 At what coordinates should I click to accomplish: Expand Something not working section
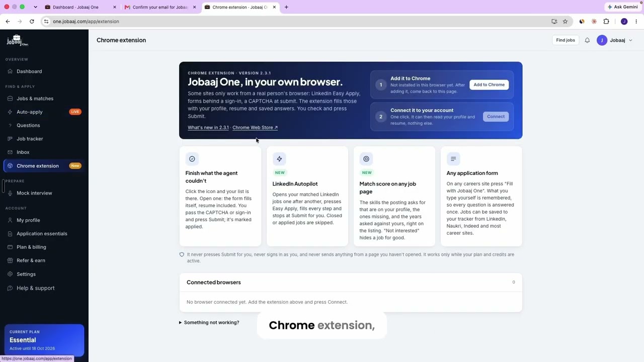click(209, 323)
